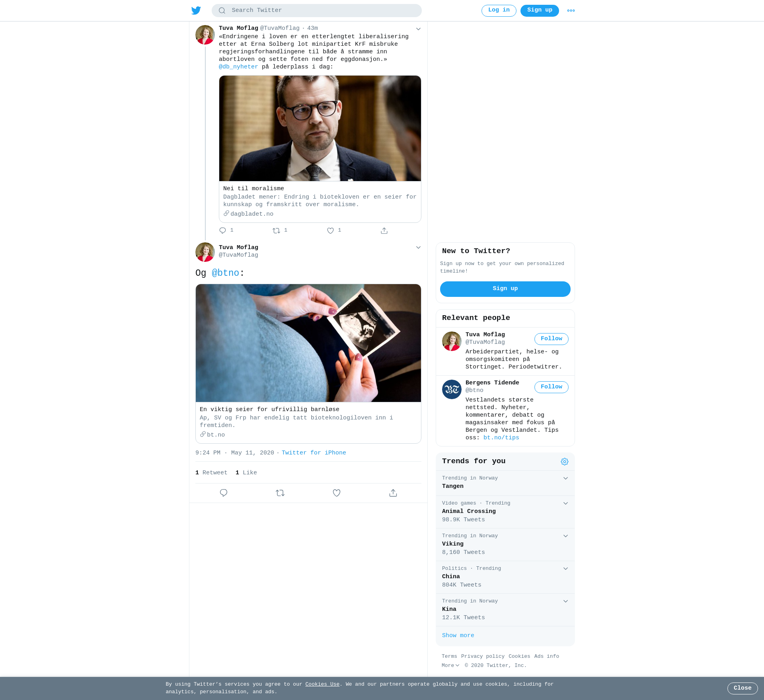Reply to the first tweet with one reply

pos(223,230)
